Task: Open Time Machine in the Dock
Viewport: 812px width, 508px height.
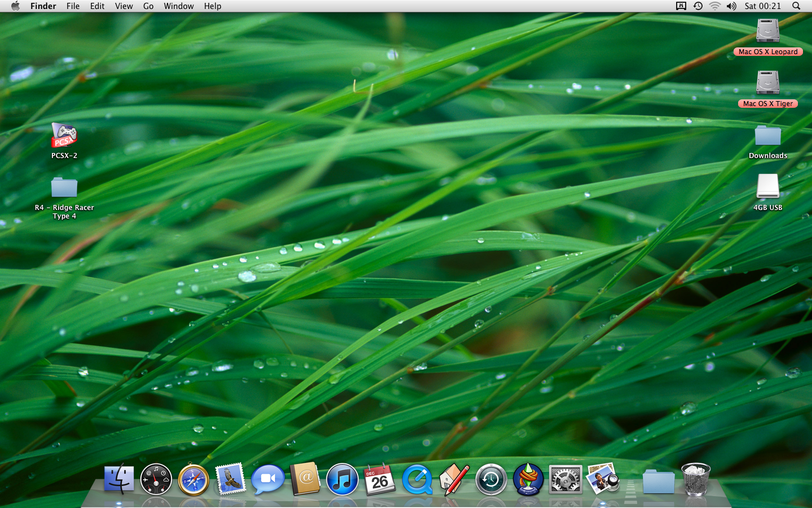Action: [491, 480]
